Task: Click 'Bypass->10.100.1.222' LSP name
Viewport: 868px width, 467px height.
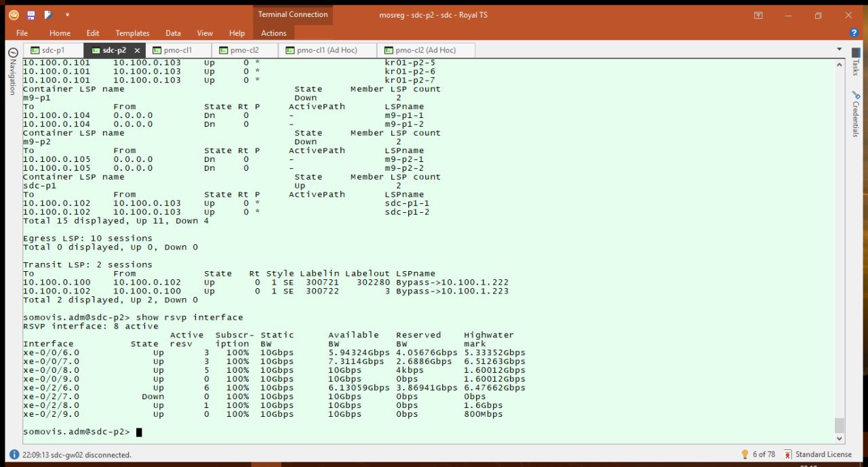Action: (452, 282)
